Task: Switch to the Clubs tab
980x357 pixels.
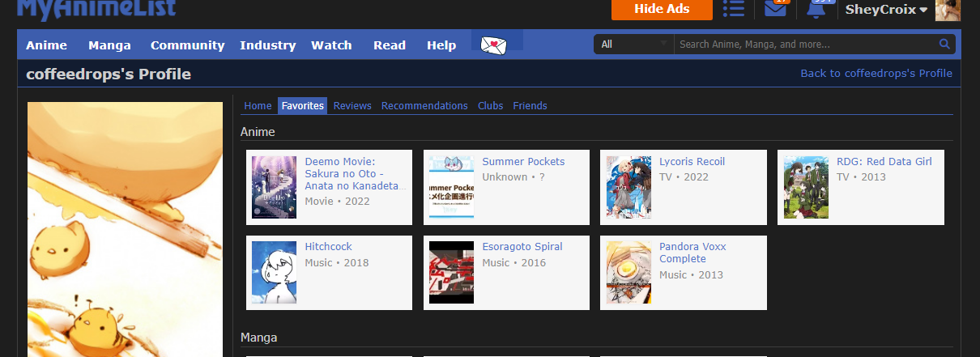Action: point(490,106)
